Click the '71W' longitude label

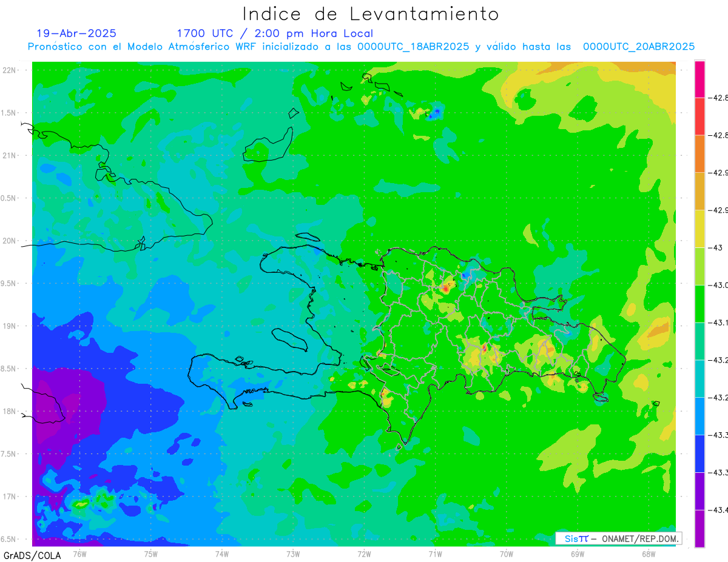435,554
